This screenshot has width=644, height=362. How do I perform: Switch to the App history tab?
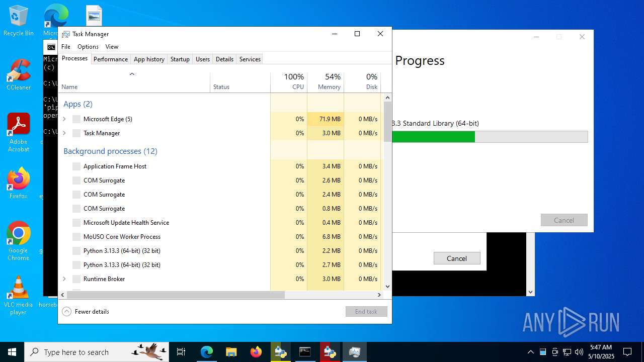[x=149, y=59]
